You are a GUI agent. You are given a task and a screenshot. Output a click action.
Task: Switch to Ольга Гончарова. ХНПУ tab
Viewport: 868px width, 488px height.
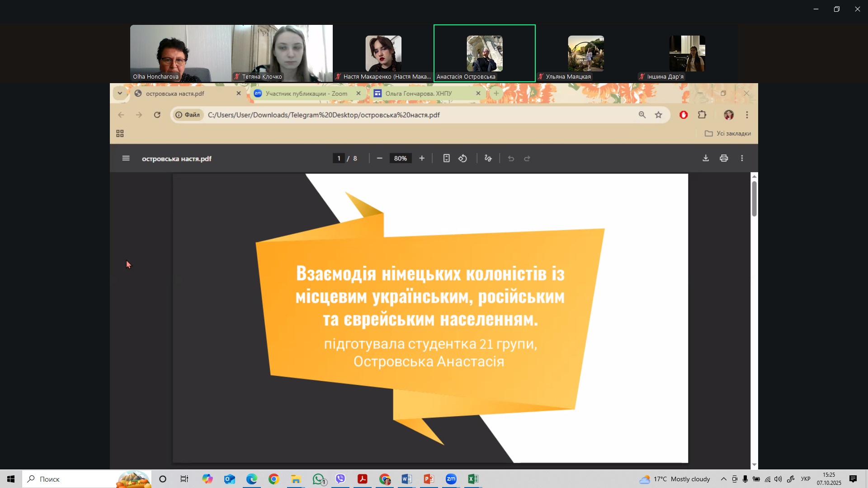click(418, 94)
